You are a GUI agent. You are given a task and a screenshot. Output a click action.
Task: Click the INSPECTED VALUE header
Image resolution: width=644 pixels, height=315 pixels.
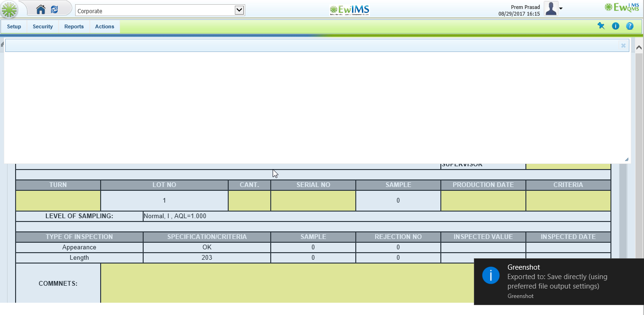[x=483, y=237]
